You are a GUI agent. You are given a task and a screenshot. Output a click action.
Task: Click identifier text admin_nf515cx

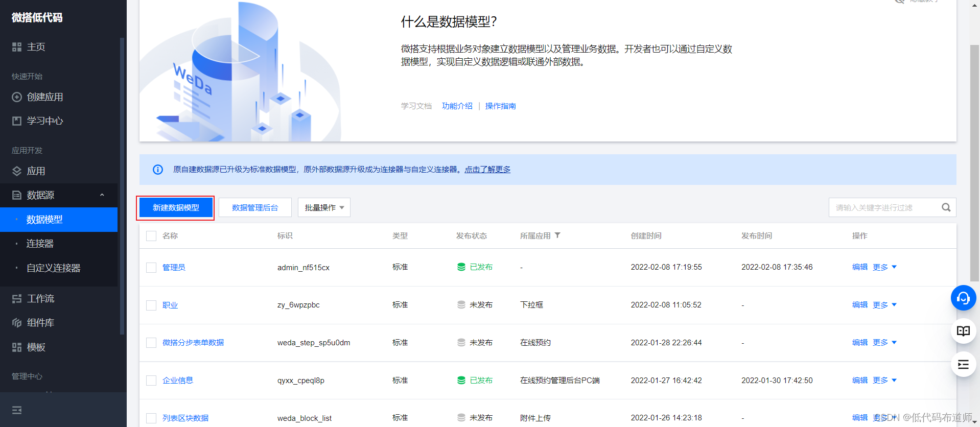[304, 268]
